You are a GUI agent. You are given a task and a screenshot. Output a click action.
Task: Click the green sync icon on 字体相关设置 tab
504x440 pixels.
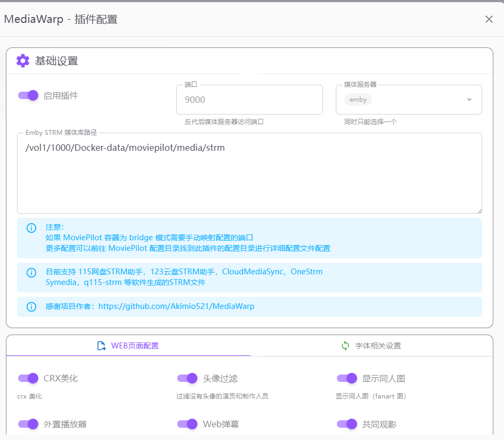(345, 346)
